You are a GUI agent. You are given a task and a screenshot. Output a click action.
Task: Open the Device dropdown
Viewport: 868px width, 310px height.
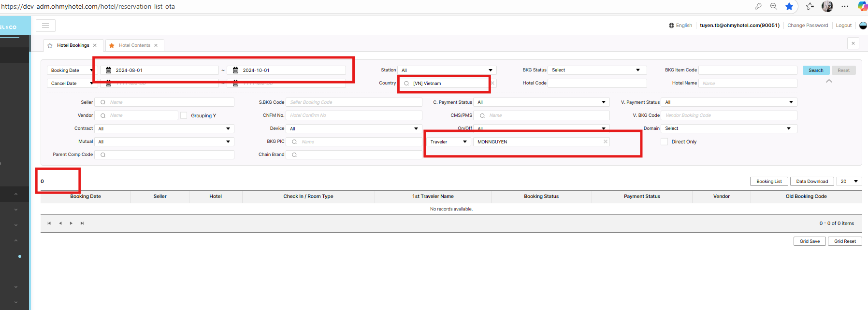[x=354, y=129]
